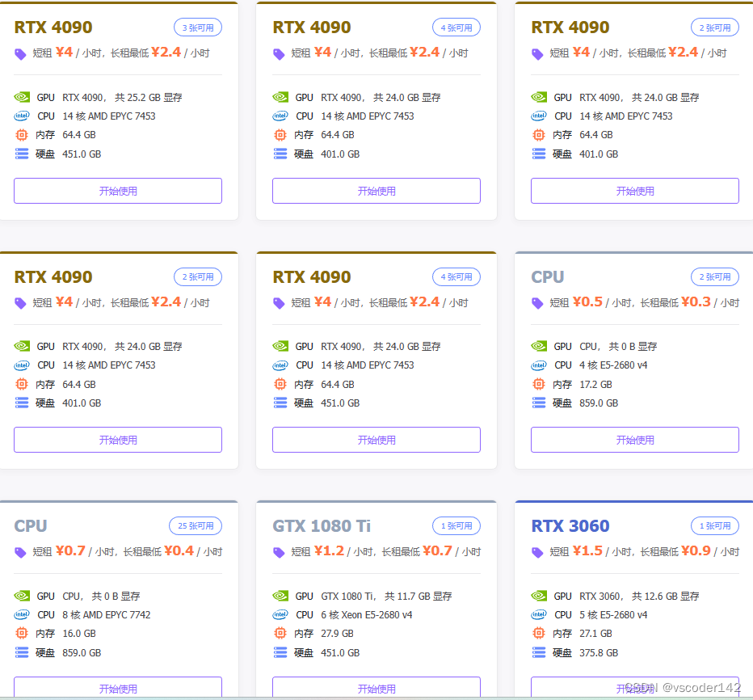Click the long-term price ¥0.9 on the RTX 3060 card
The image size is (753, 700).
tap(696, 550)
